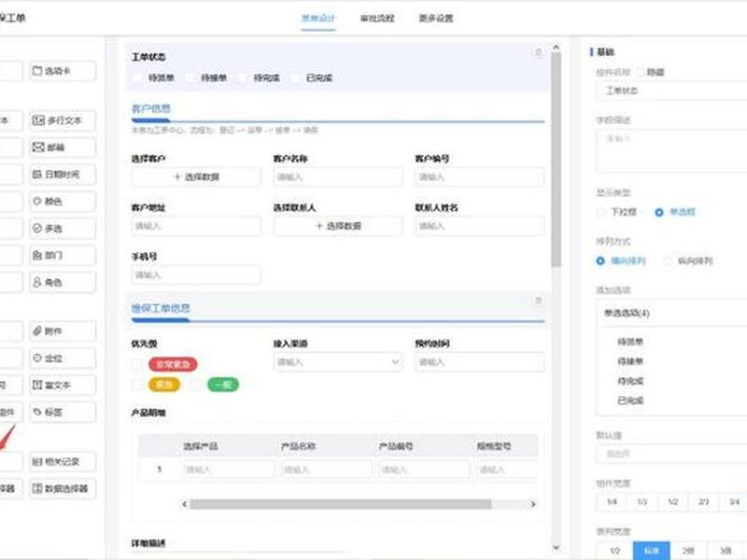Add the 选项卡 tab component
The image size is (747, 560).
click(63, 71)
